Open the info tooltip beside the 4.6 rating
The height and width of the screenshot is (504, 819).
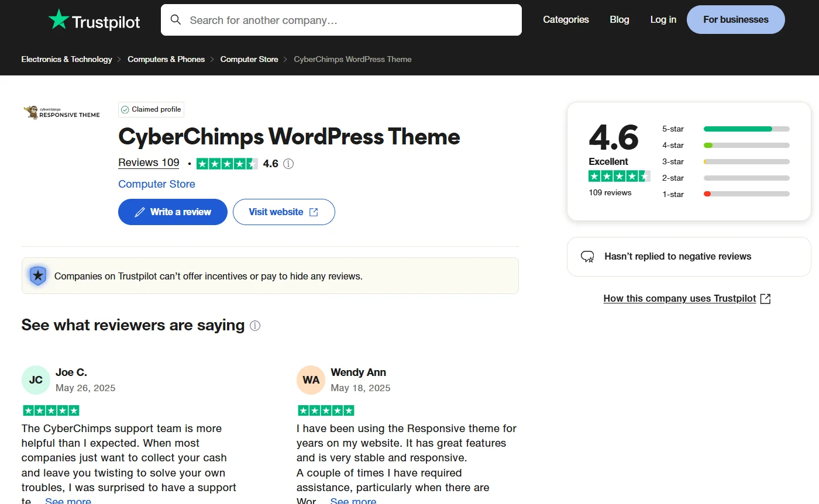pos(288,164)
